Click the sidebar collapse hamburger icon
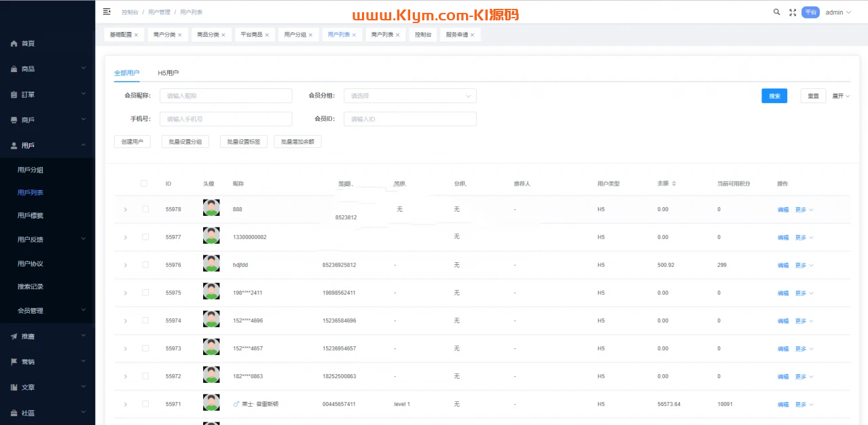The image size is (868, 425). 107,12
